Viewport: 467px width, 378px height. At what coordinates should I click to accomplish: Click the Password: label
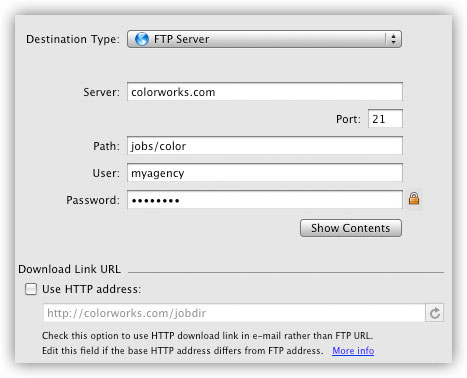tap(93, 200)
